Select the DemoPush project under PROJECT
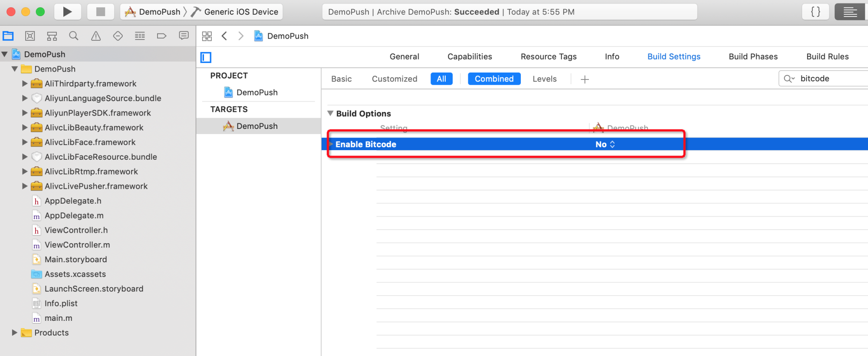 (x=257, y=92)
